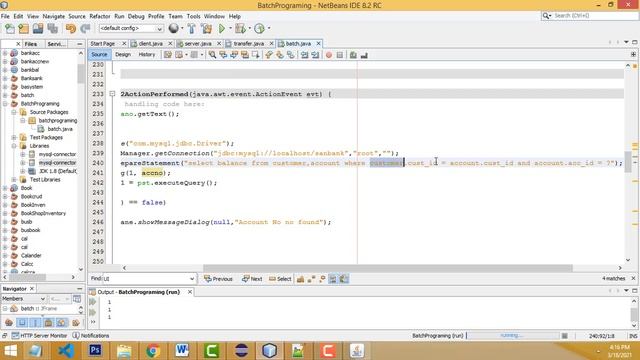Open the Run Project dropdown arrow

click(230, 29)
